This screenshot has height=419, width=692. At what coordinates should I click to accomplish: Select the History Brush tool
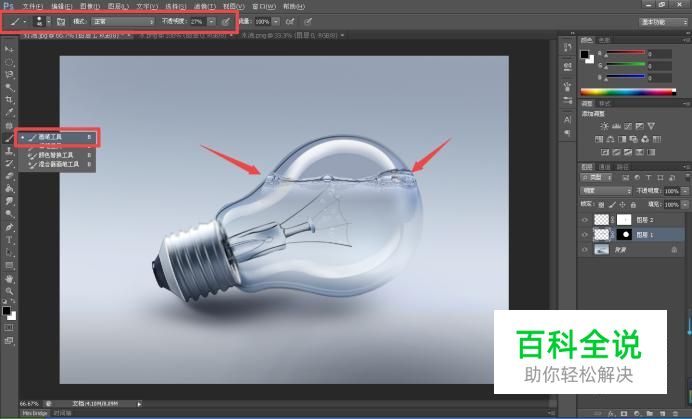[9, 163]
